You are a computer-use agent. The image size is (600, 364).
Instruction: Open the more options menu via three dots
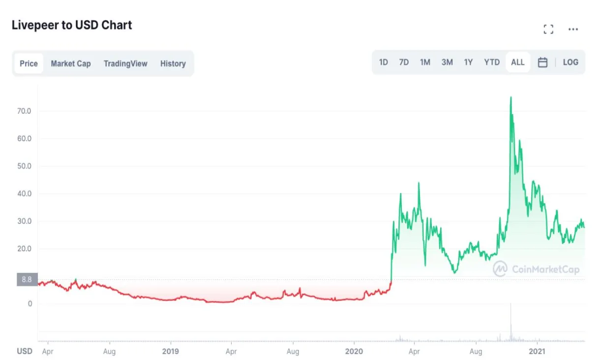pyautogui.click(x=573, y=29)
